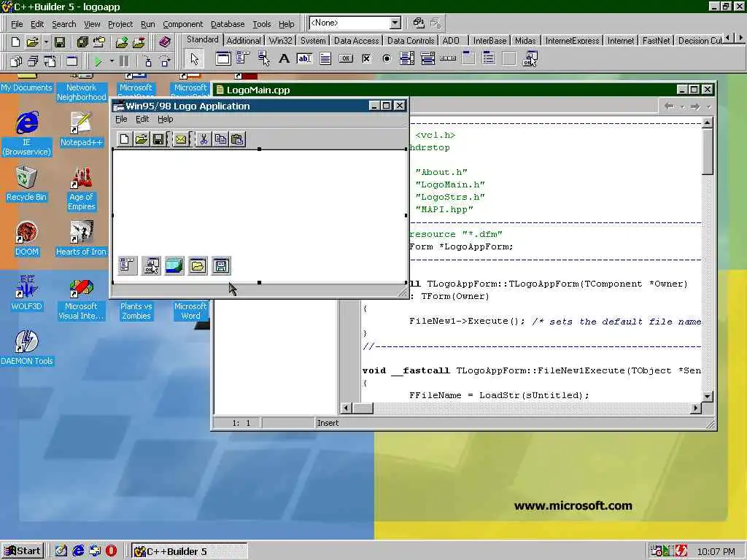Open the Database menu in C++Builder
The width and height of the screenshot is (747, 560).
228,24
